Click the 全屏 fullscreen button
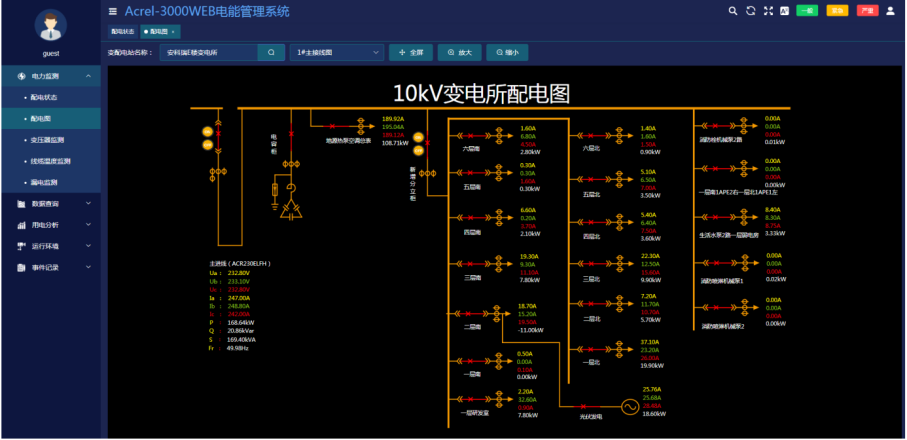Viewport: 907px width, 440px height. [x=412, y=52]
